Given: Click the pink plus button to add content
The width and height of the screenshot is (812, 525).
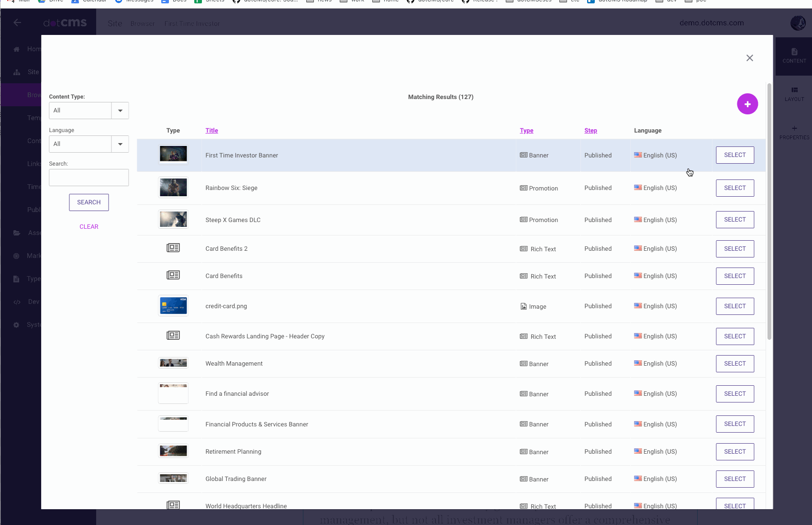Looking at the screenshot, I should 747,104.
